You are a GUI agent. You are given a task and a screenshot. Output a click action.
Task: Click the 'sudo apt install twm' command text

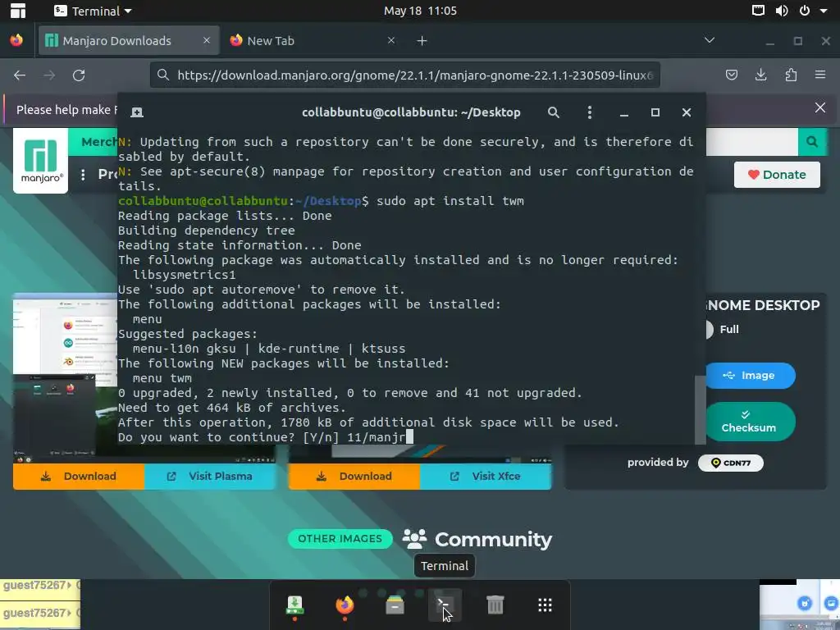(450, 201)
